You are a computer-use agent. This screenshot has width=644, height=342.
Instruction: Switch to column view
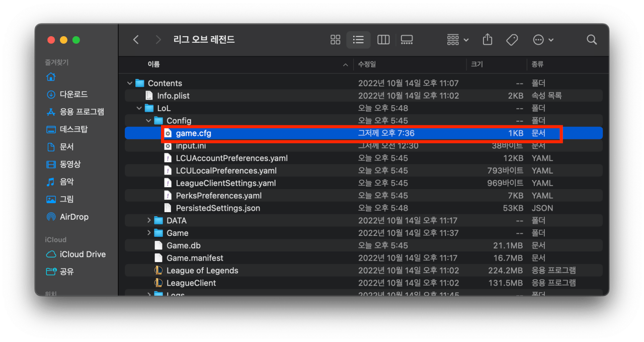tap(383, 40)
